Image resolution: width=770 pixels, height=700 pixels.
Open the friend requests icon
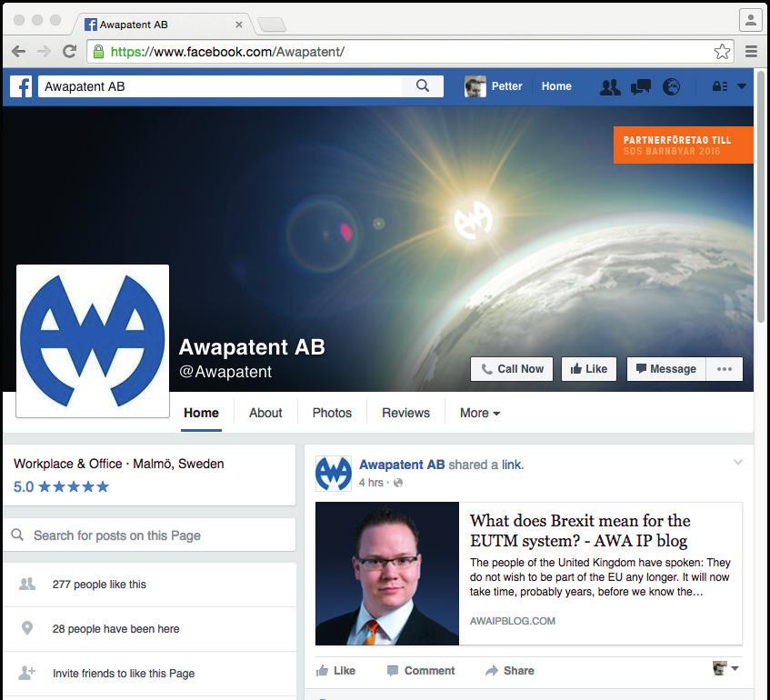610,87
